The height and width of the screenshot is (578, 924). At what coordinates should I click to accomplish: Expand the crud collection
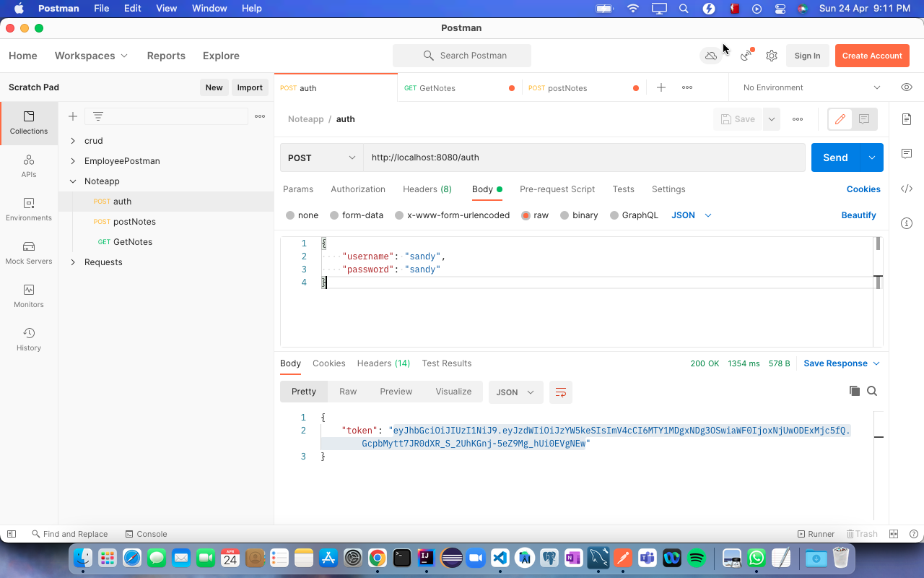pyautogui.click(x=73, y=141)
